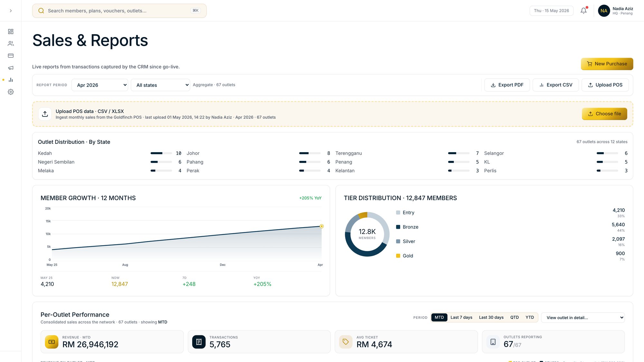Click the Bronze tier legend swatch

(x=398, y=227)
